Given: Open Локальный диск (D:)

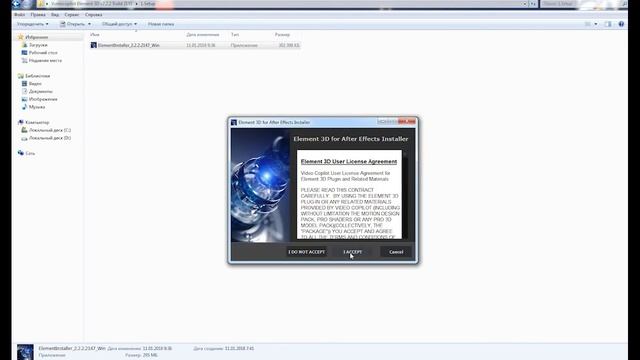Looking at the screenshot, I should tap(50, 138).
